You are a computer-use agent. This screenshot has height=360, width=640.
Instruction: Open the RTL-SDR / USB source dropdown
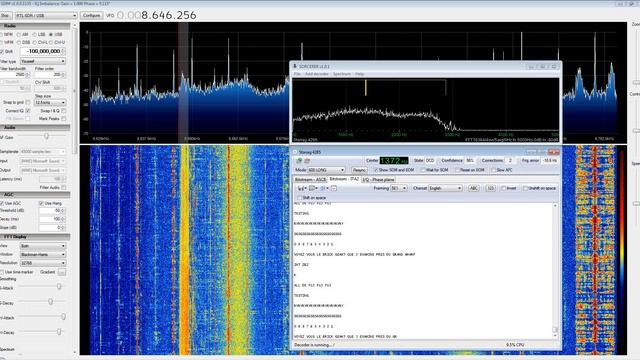[46, 16]
